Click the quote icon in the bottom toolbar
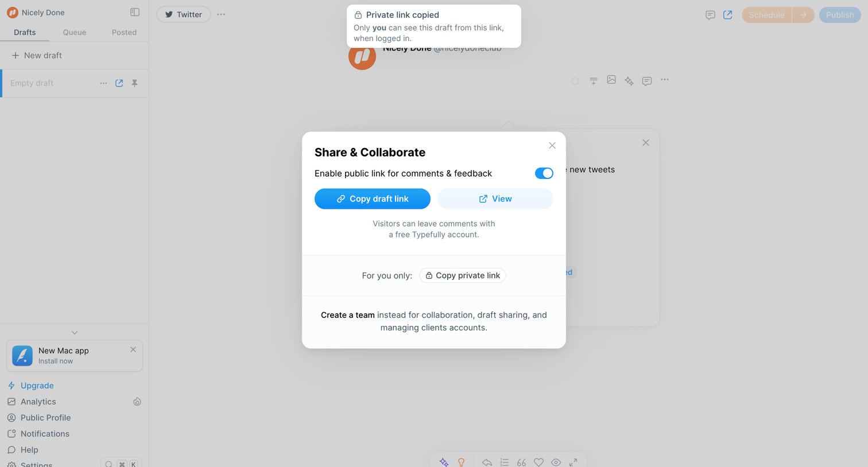Screen dimensions: 868x467 [x=521, y=462]
